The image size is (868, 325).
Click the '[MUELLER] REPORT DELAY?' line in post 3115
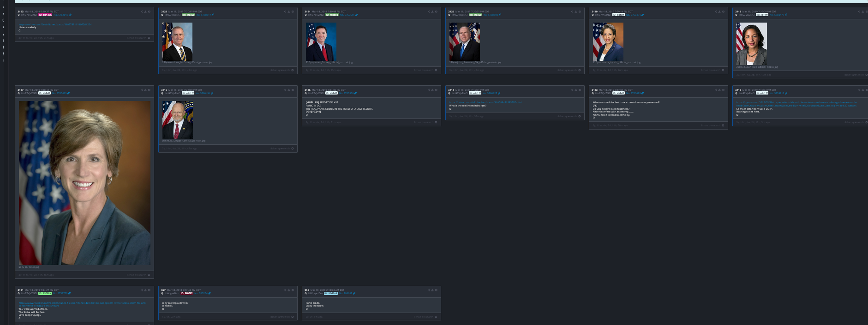322,102
